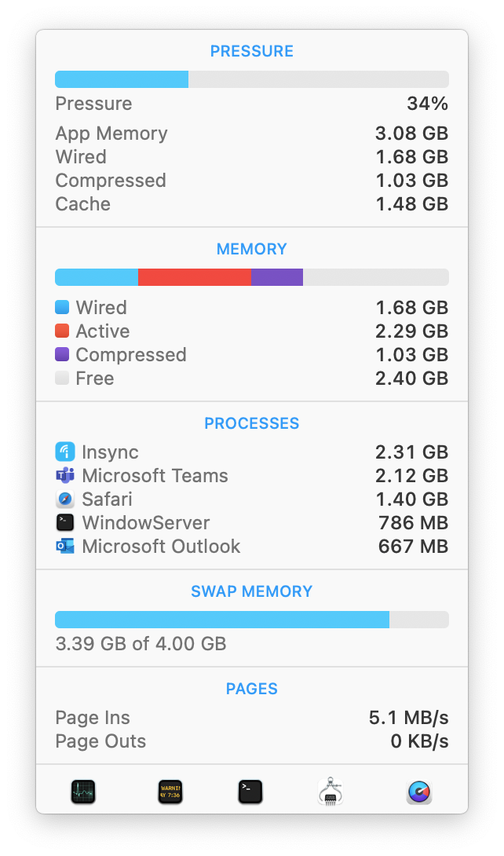Screen dimensions: 504x856
Task: Click the Microsoft Outlook icon
Action: coord(65,546)
